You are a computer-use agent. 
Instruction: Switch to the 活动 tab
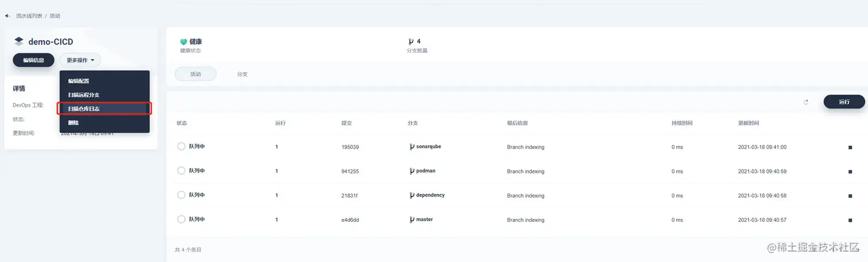(x=196, y=74)
